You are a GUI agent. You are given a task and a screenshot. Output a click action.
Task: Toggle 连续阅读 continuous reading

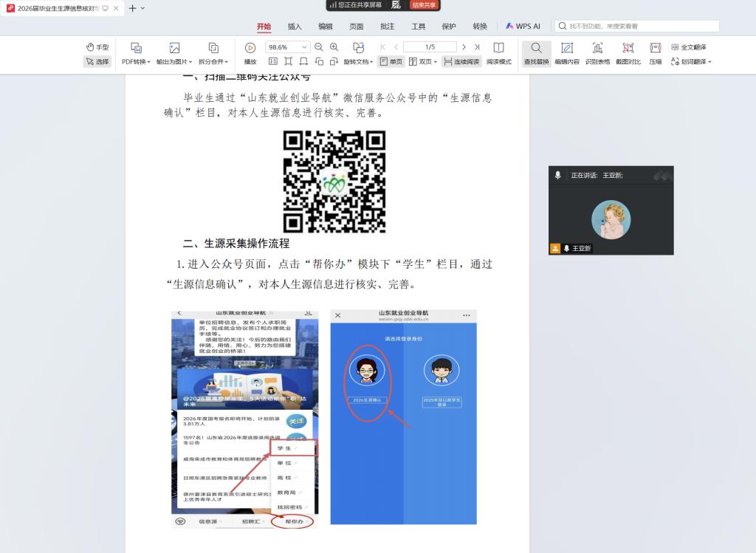click(x=461, y=61)
